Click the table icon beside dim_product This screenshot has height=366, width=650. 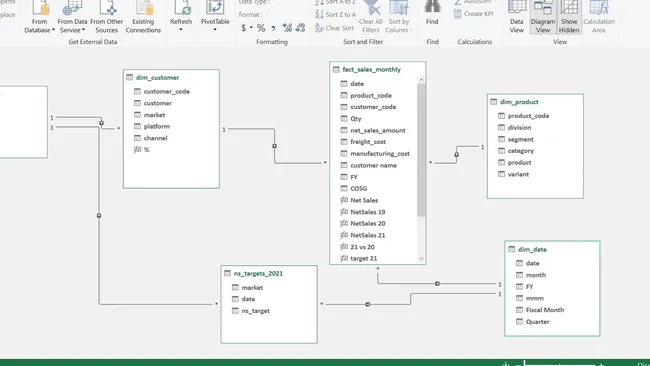point(493,102)
